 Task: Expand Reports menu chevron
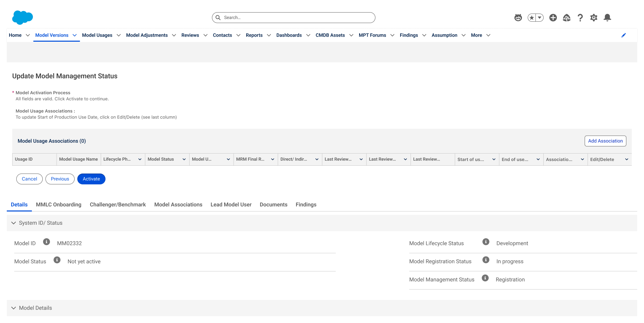pyautogui.click(x=269, y=35)
